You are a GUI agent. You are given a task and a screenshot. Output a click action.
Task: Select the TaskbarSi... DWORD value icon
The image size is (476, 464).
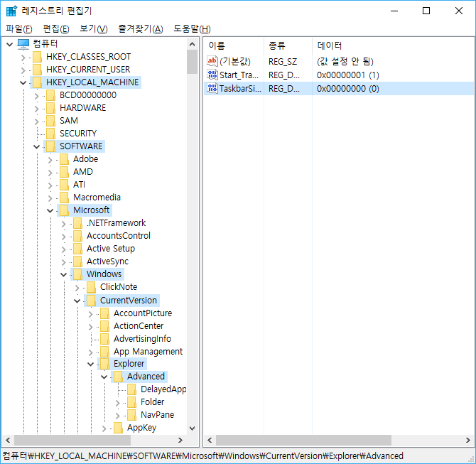tap(212, 88)
